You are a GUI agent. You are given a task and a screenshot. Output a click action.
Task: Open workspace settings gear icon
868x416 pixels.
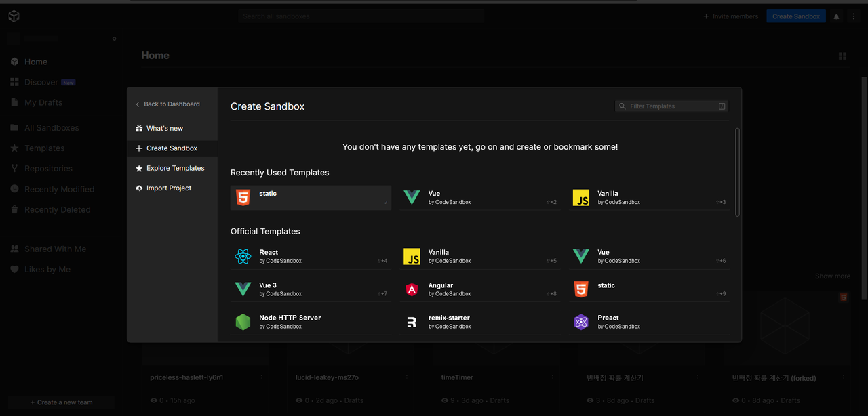114,39
